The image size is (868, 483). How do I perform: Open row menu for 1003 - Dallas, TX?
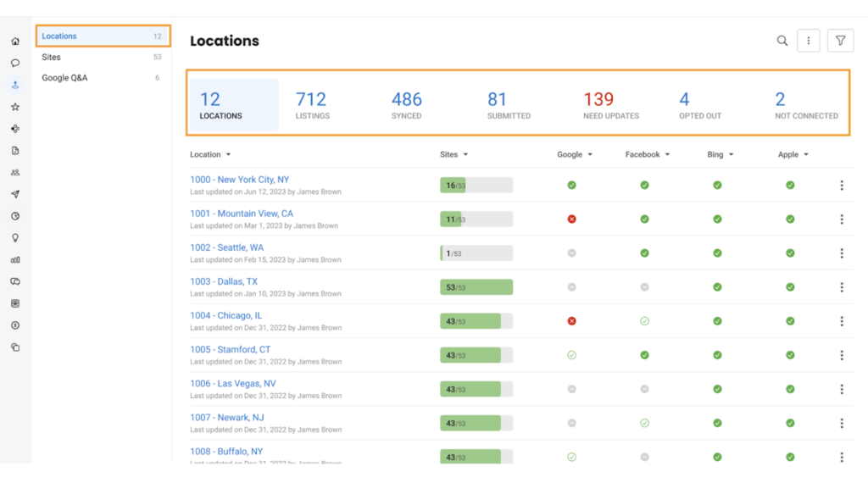842,287
